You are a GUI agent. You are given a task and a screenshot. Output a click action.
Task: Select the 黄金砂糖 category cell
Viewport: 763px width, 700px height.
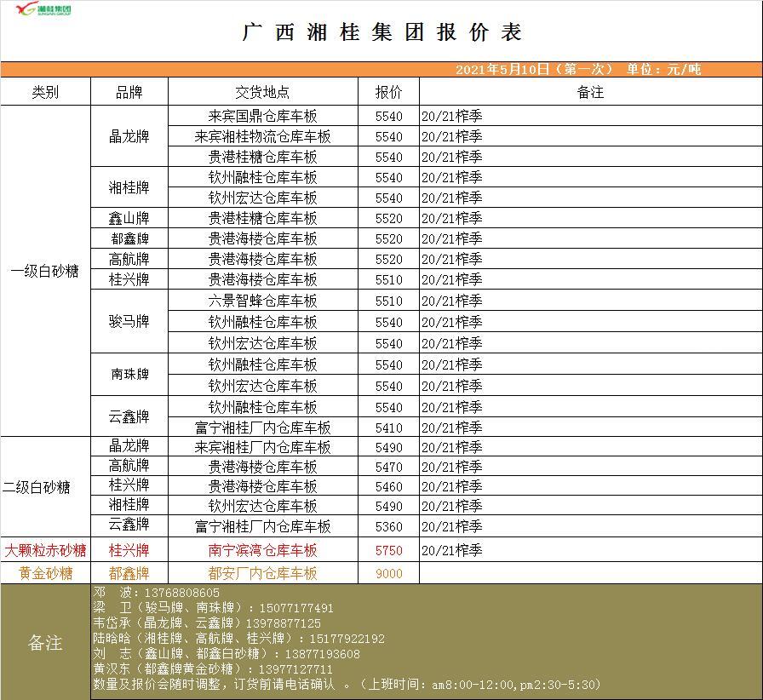pos(45,573)
